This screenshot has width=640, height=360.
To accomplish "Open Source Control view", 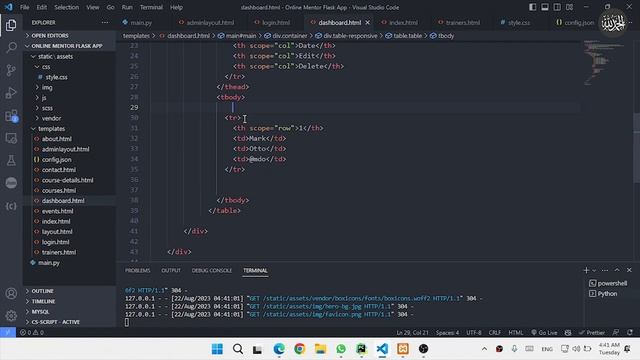I will 11,70.
